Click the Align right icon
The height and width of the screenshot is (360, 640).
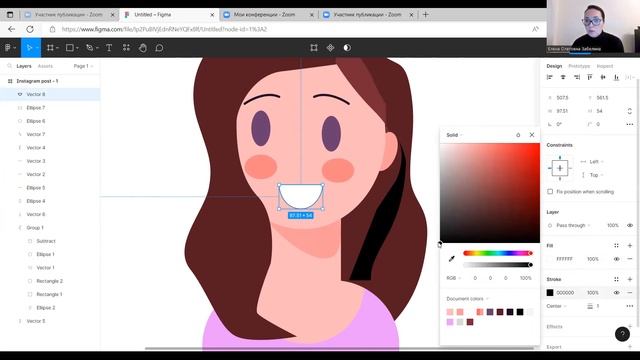click(577, 77)
